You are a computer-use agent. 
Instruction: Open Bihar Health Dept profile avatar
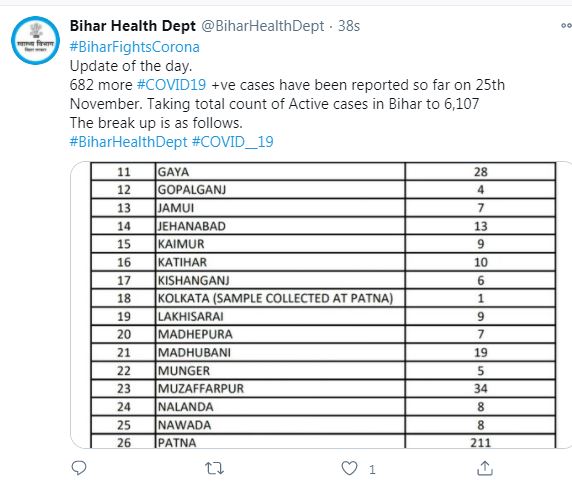coord(35,40)
